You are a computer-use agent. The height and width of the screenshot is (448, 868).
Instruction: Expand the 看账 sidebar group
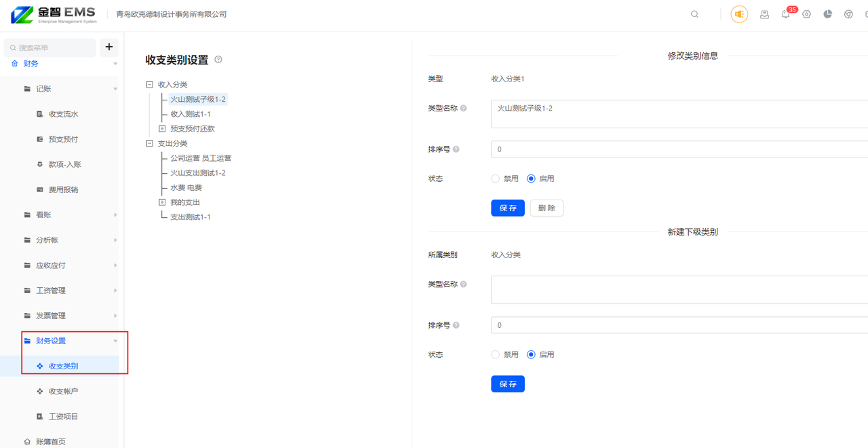[x=115, y=214]
